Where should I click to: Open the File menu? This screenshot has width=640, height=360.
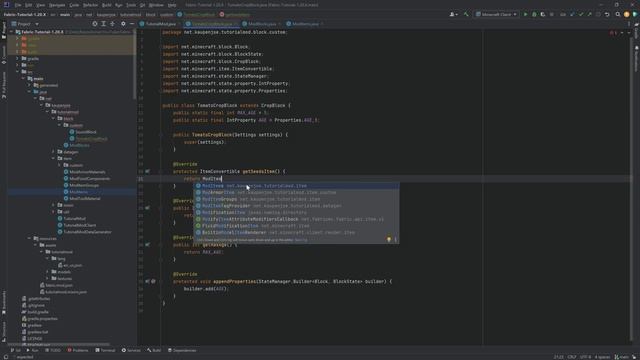[18, 5]
